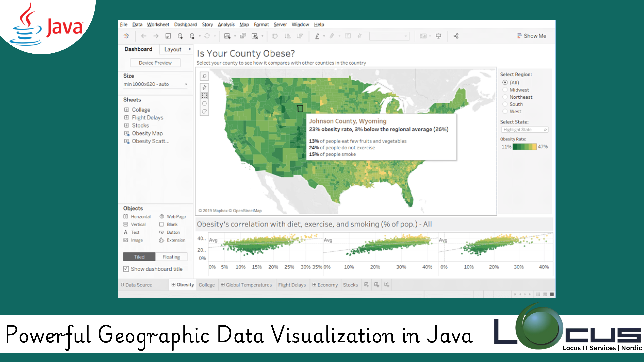The height and width of the screenshot is (362, 644).
Task: Click the Pause auto updates icon
Action: tap(192, 36)
